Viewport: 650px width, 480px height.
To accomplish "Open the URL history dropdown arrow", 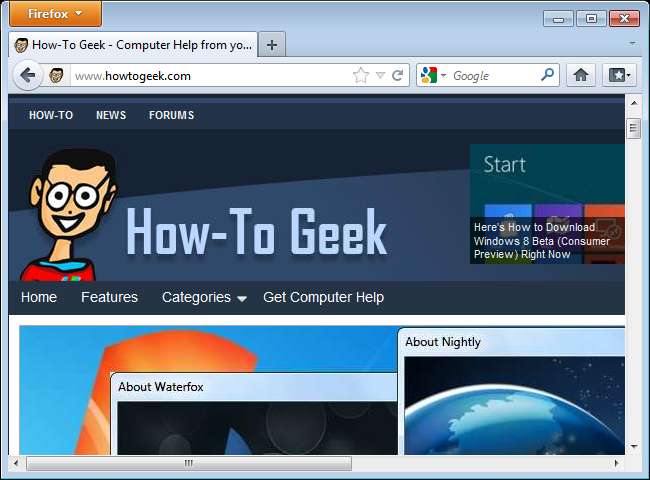I will 380,75.
